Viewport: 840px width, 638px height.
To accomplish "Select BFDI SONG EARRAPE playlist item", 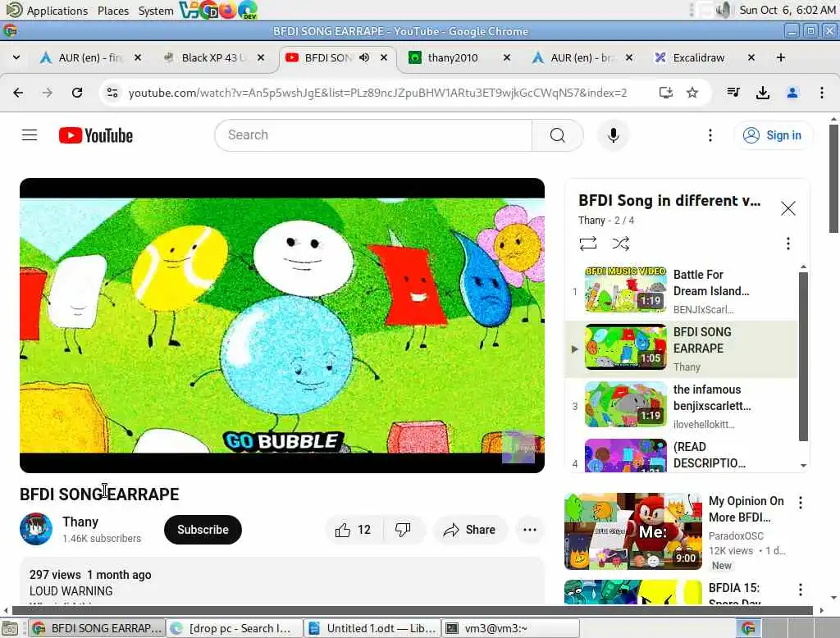I will pos(682,349).
